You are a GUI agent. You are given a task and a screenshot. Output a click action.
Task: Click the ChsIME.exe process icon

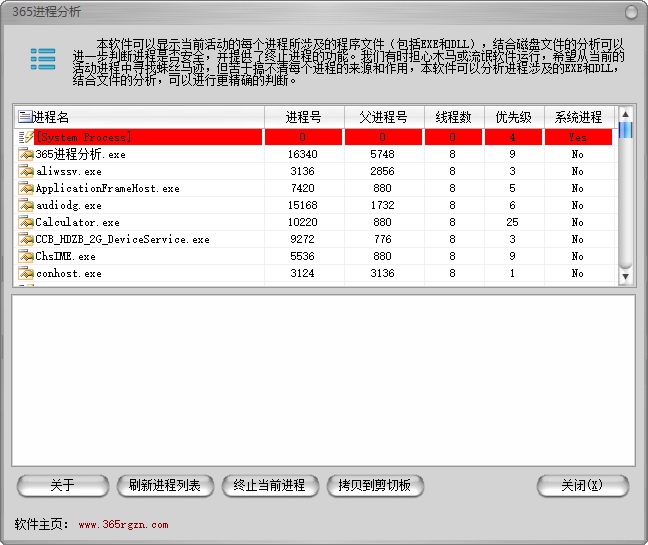coord(26,256)
